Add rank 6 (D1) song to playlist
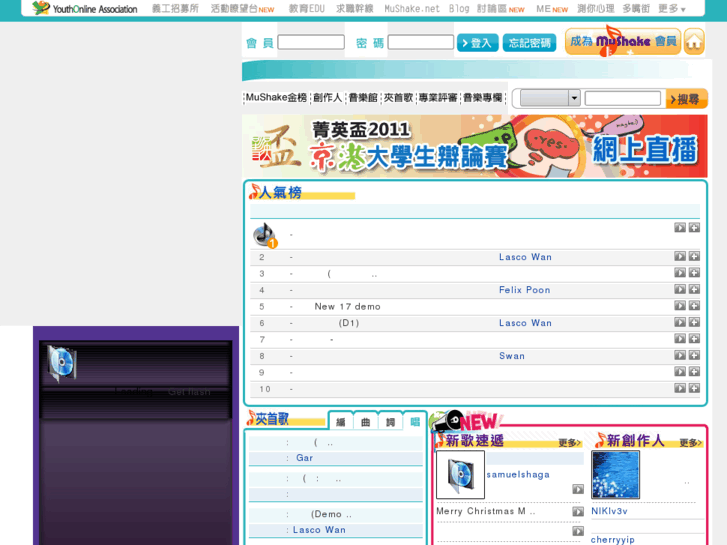727x545 pixels. (x=694, y=322)
